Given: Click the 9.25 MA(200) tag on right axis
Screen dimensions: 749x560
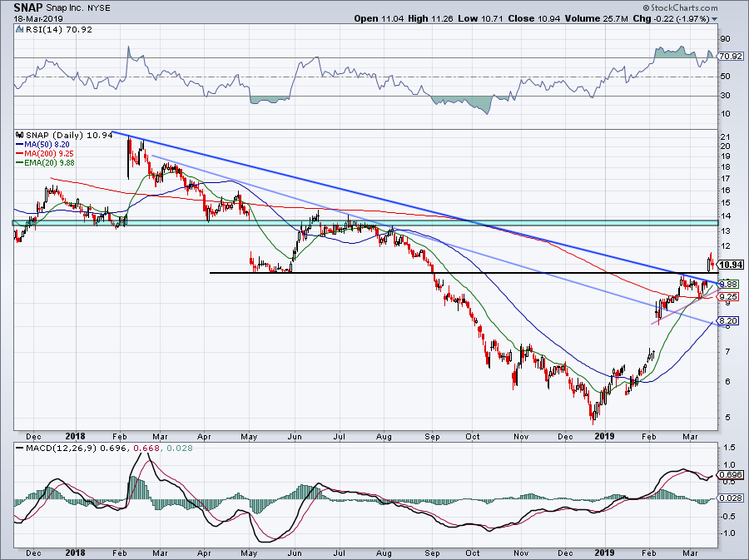Looking at the screenshot, I should coord(729,296).
